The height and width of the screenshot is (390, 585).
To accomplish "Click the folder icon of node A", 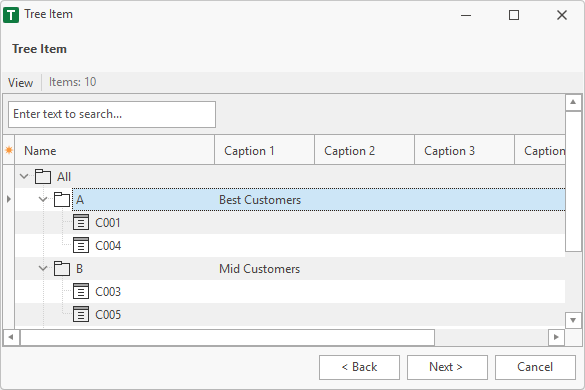I will click(62, 200).
